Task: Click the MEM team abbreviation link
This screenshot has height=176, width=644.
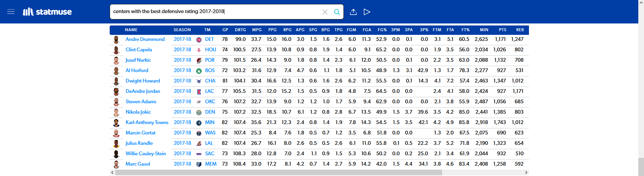Action: coord(211,164)
